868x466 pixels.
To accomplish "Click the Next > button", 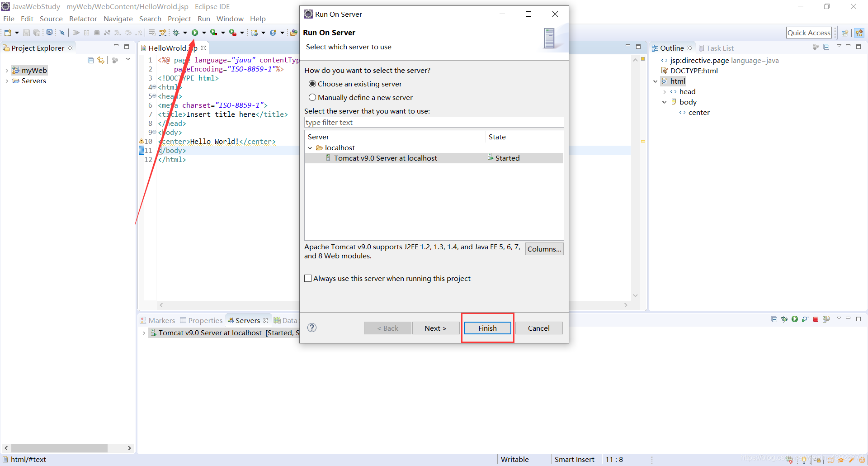I will (435, 328).
